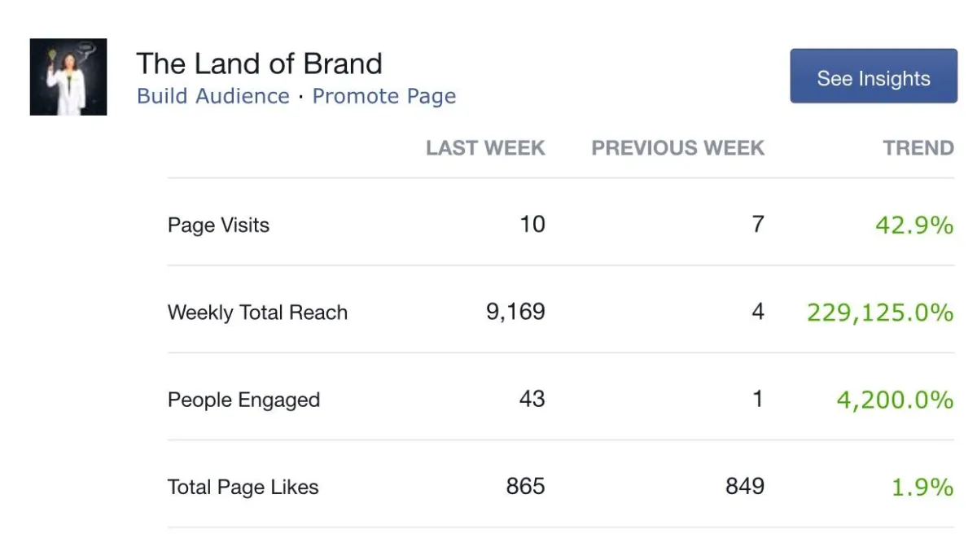The height and width of the screenshot is (560, 977).
Task: Open the Build Audience link
Action: [x=213, y=96]
